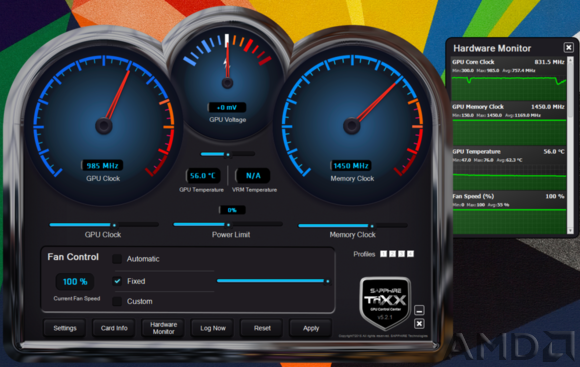Click the 56.0 °C GPU temperature readout
Image resolution: width=580 pixels, height=367 pixels.
[x=203, y=176]
